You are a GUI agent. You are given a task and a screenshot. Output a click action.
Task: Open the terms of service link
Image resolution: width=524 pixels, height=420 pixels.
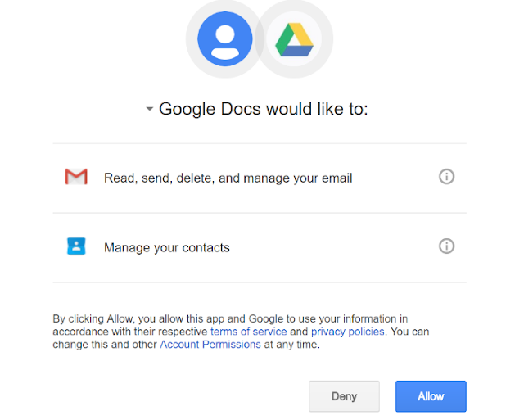pyautogui.click(x=249, y=332)
